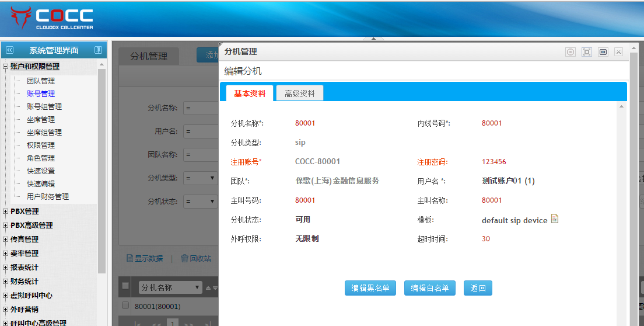Click the COCC bull logo
This screenshot has width=644, height=326.
21,18
